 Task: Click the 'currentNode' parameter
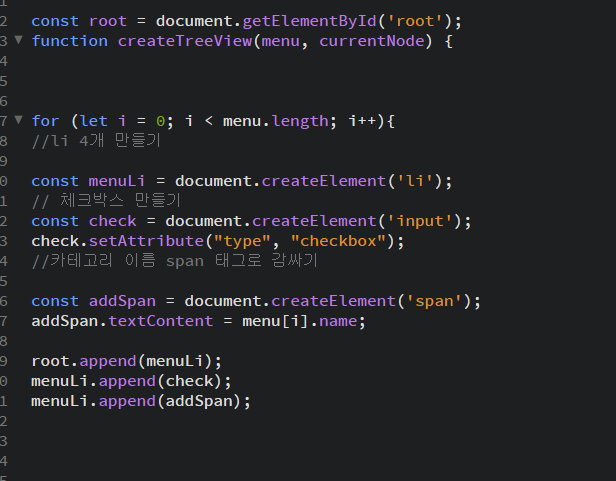click(x=372, y=41)
